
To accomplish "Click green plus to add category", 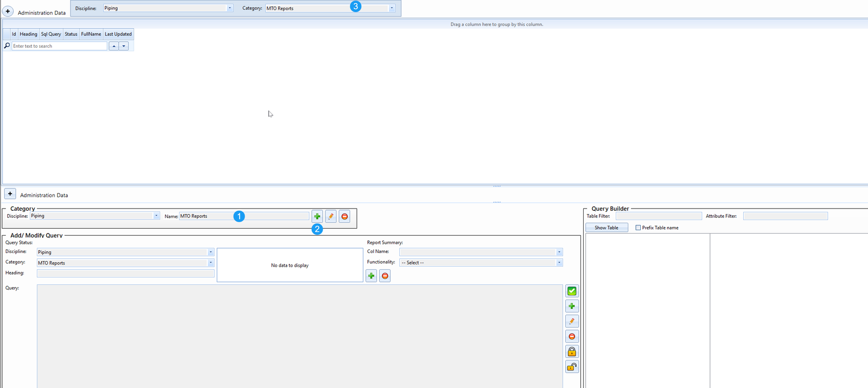I will pos(317,216).
